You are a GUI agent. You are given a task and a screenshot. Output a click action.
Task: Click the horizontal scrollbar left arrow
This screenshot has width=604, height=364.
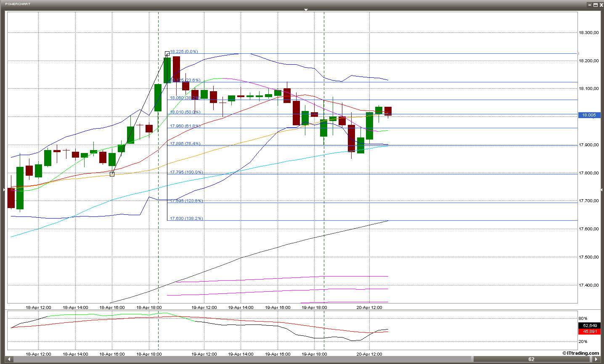[10, 359]
